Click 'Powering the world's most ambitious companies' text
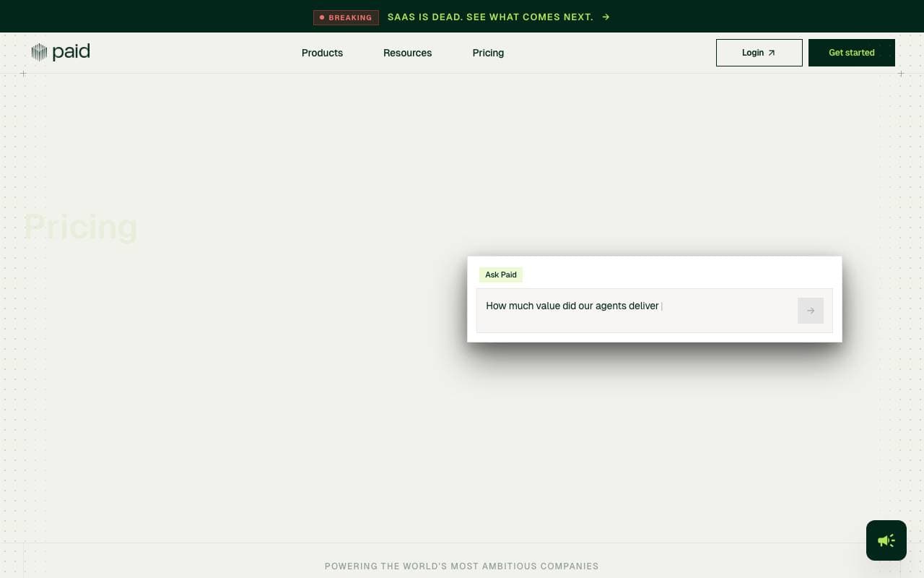This screenshot has height=578, width=924. pyautogui.click(x=462, y=566)
